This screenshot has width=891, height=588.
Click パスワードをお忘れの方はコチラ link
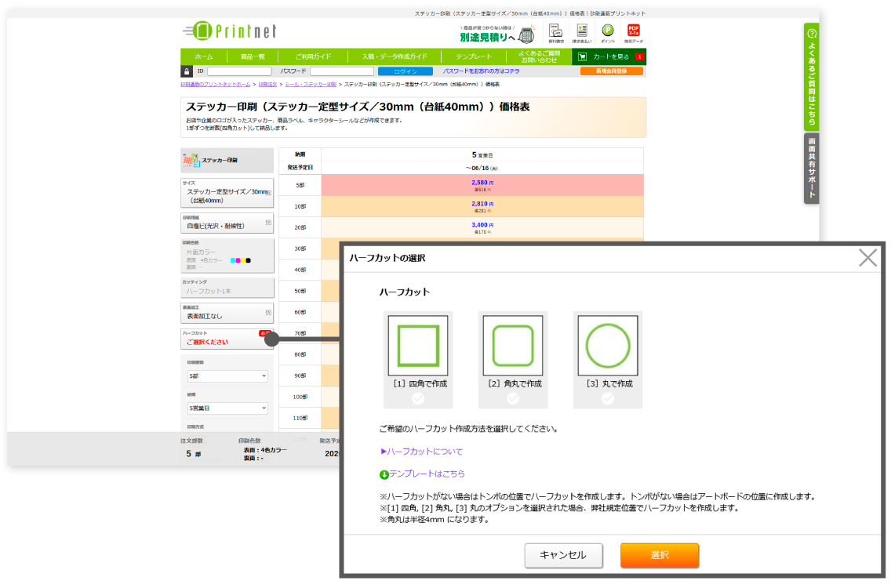tap(481, 71)
